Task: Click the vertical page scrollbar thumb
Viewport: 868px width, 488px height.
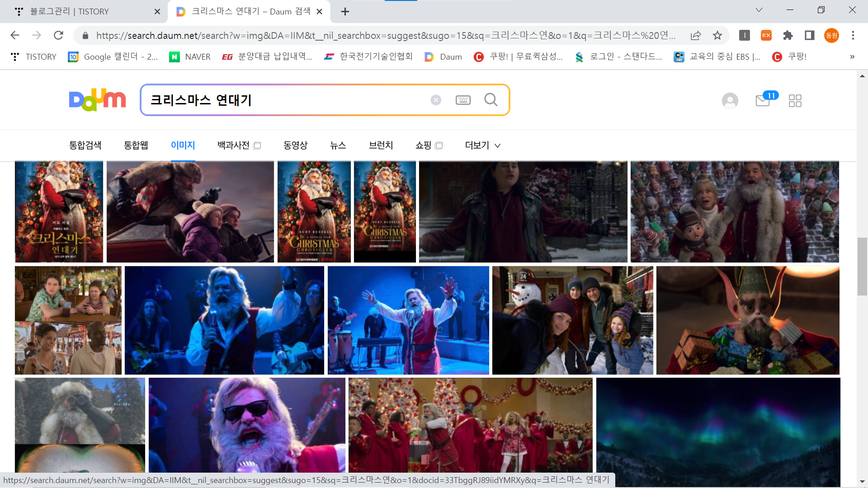Action: 862,267
